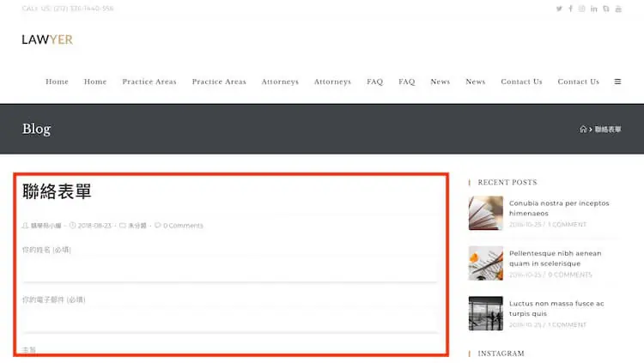This screenshot has width=644, height=363.
Task: Open the YouTube social icon
Action: [x=618, y=9]
